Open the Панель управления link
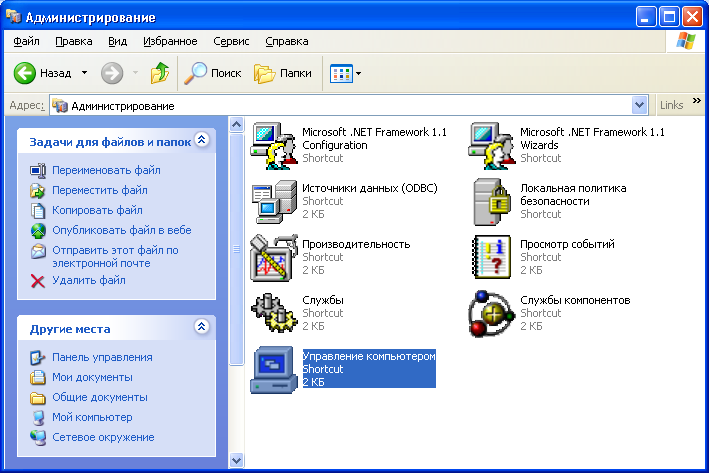709x473 pixels. coord(102,357)
